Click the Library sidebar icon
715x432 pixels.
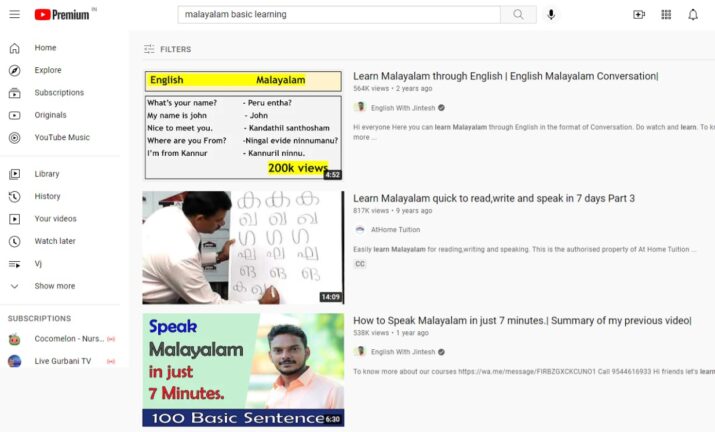coord(15,174)
